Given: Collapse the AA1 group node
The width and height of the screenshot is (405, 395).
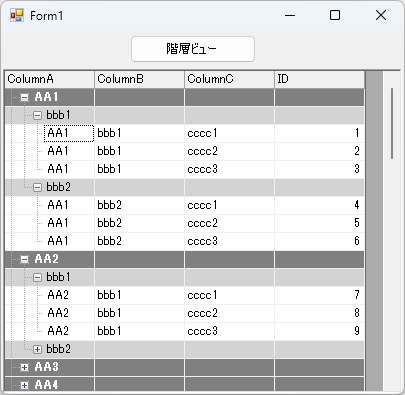Looking at the screenshot, I should click(x=24, y=97).
